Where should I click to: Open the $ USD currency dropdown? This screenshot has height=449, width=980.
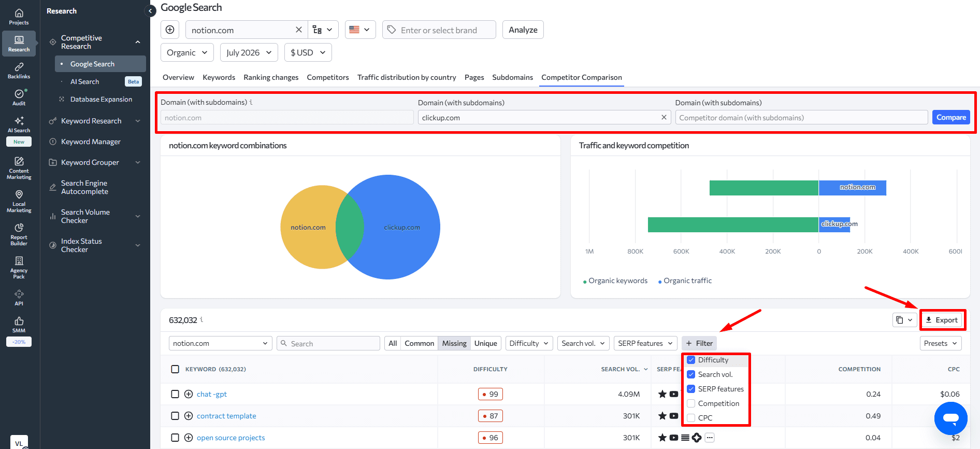[308, 52]
